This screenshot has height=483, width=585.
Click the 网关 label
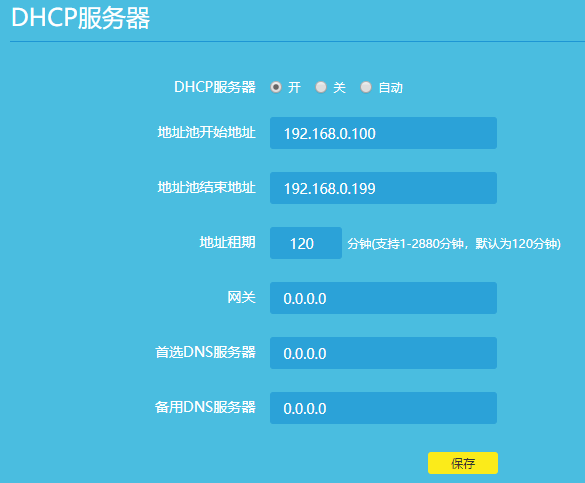(241, 298)
